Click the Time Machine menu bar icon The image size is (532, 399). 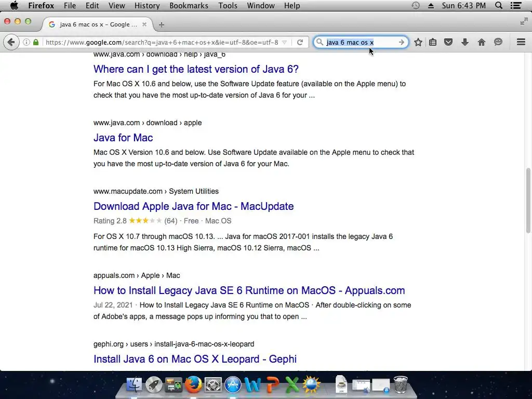coord(415,5)
